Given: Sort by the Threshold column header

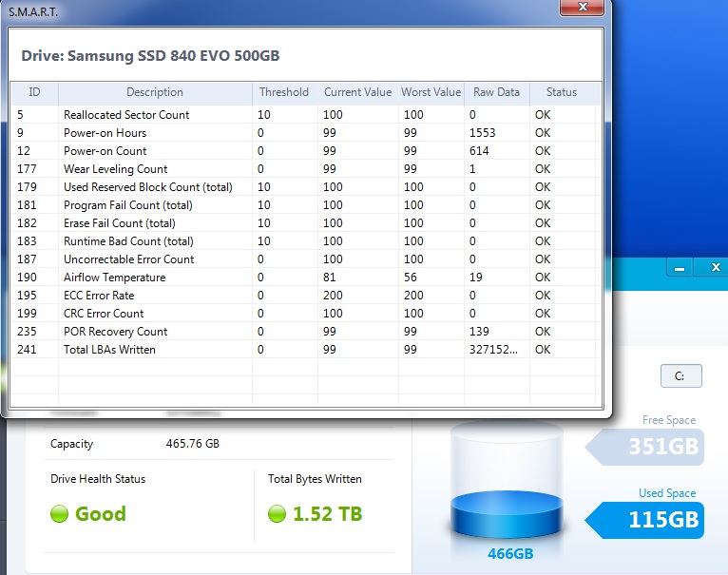Looking at the screenshot, I should 284,92.
